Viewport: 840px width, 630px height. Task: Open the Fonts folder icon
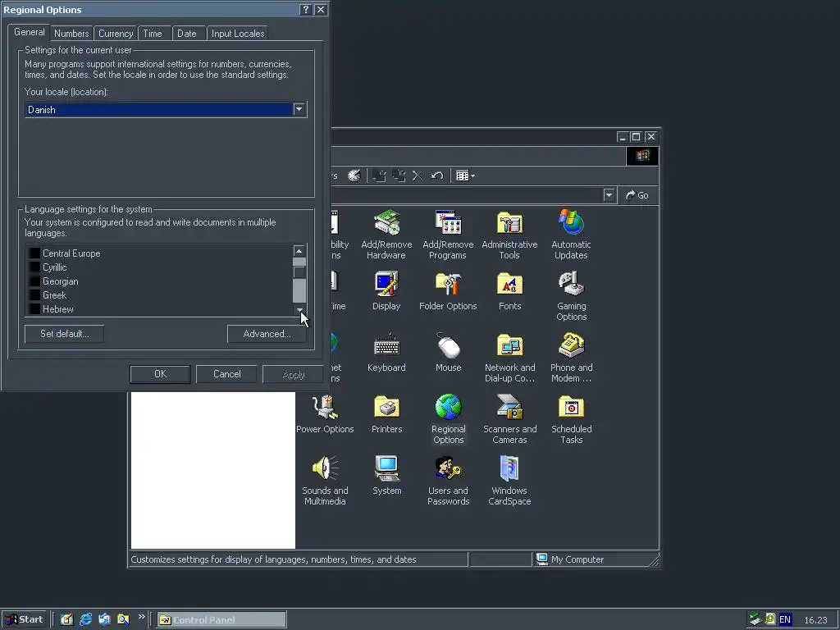509,291
